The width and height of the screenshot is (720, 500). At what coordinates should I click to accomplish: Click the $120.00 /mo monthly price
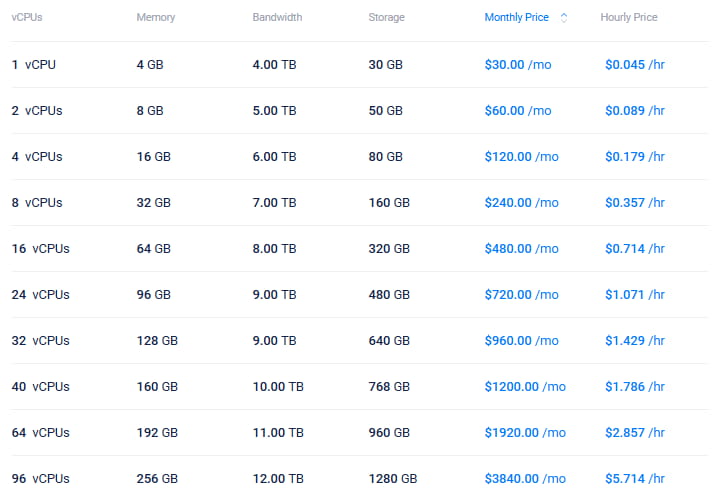point(521,157)
